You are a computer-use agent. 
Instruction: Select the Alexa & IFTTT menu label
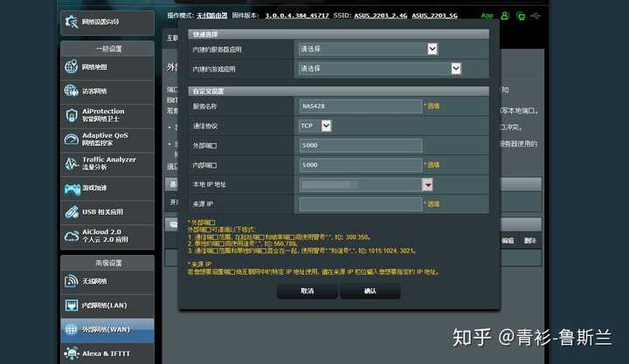point(106,354)
